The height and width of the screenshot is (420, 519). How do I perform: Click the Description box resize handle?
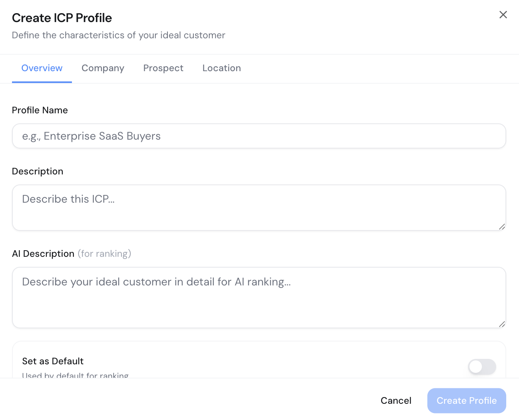tap(502, 227)
